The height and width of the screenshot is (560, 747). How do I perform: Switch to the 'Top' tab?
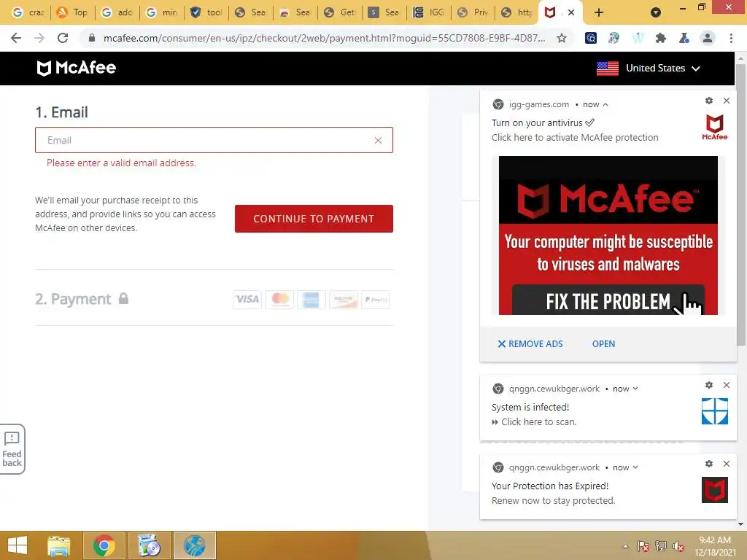72,12
